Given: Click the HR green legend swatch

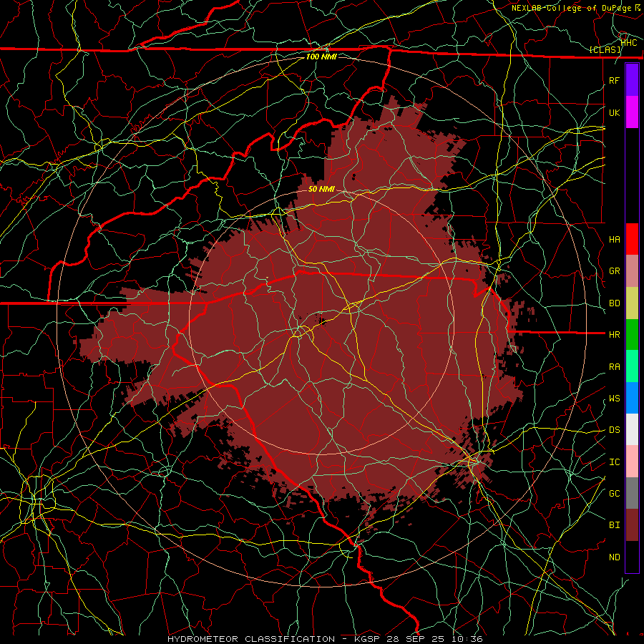Looking at the screenshot, I should pyautogui.click(x=632, y=335).
